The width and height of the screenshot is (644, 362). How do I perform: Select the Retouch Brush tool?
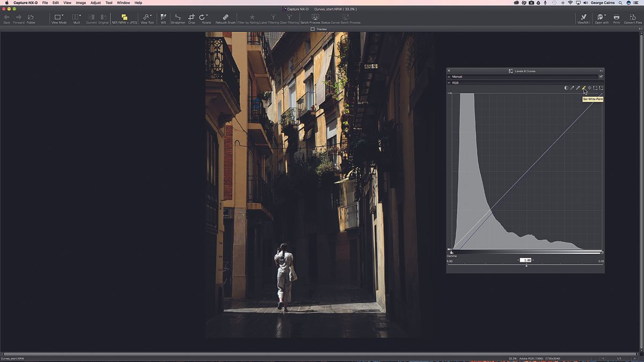click(224, 17)
